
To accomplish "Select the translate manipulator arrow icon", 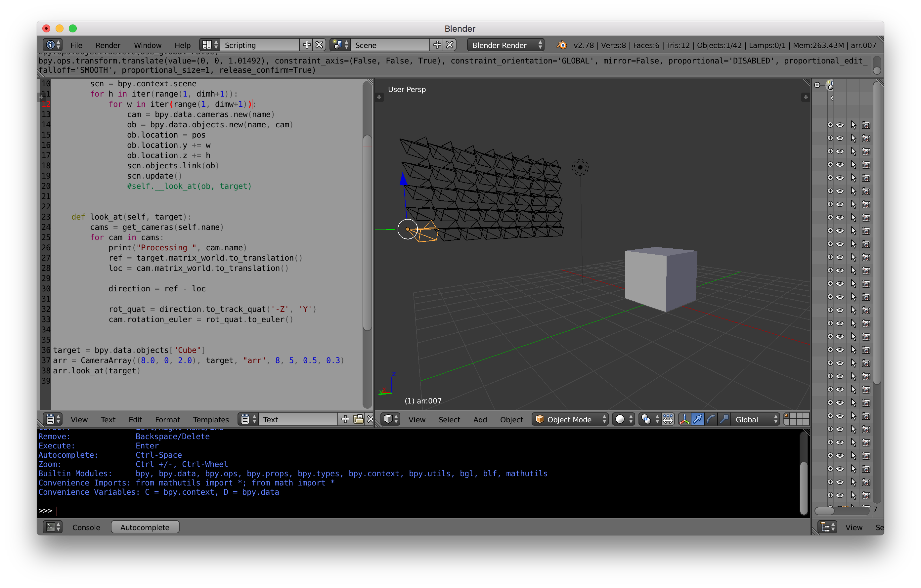I will (x=698, y=419).
